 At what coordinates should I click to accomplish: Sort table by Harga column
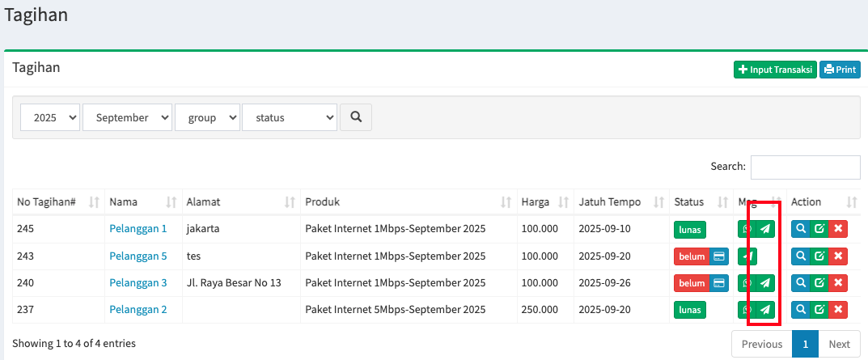pyautogui.click(x=545, y=202)
